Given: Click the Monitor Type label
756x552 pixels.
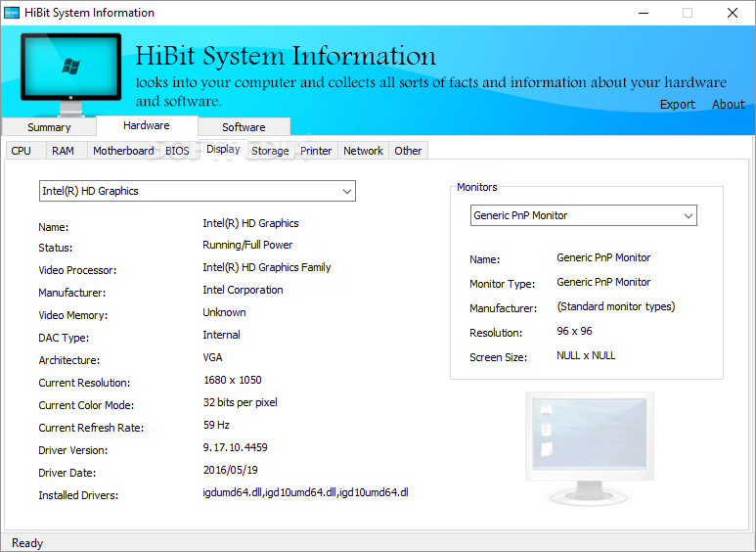Looking at the screenshot, I should coord(503,284).
